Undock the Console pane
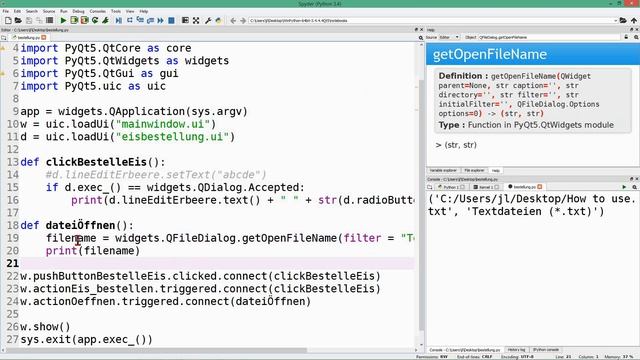Image resolution: width=640 pixels, height=360 pixels. coord(631,179)
